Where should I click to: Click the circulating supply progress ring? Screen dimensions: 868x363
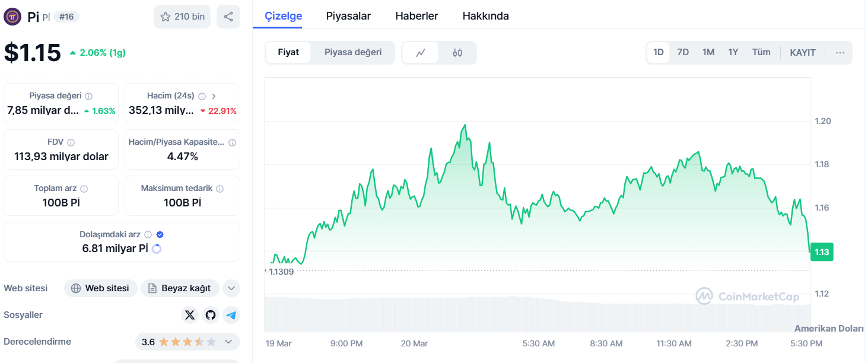pos(157,249)
